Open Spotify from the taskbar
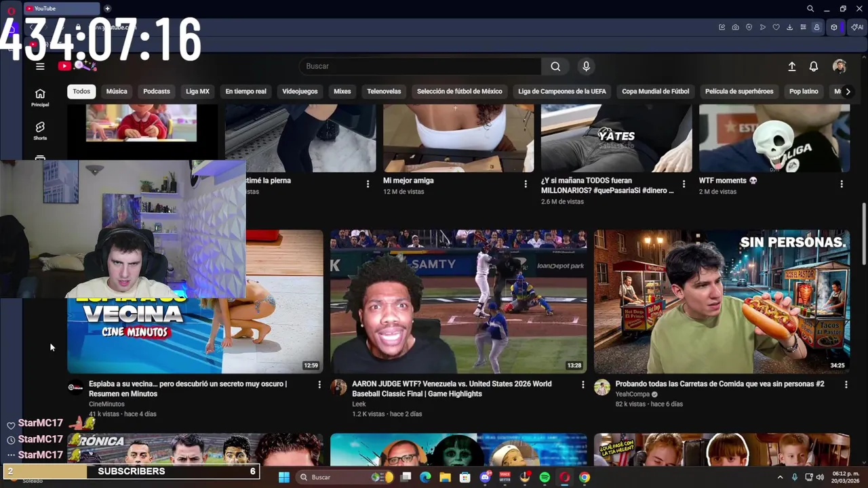Image resolution: width=868 pixels, height=488 pixels. (545, 477)
